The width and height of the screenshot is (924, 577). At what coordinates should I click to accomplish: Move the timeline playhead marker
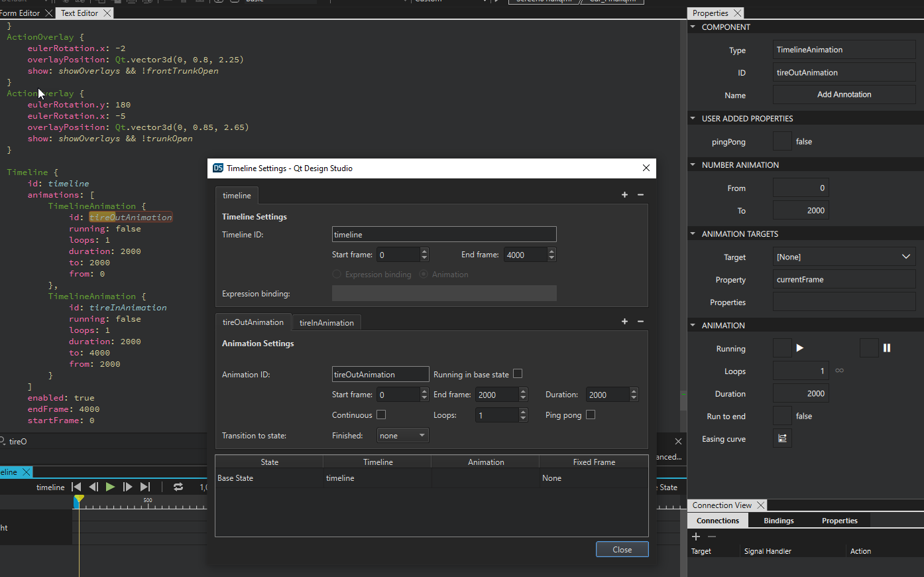(x=79, y=499)
